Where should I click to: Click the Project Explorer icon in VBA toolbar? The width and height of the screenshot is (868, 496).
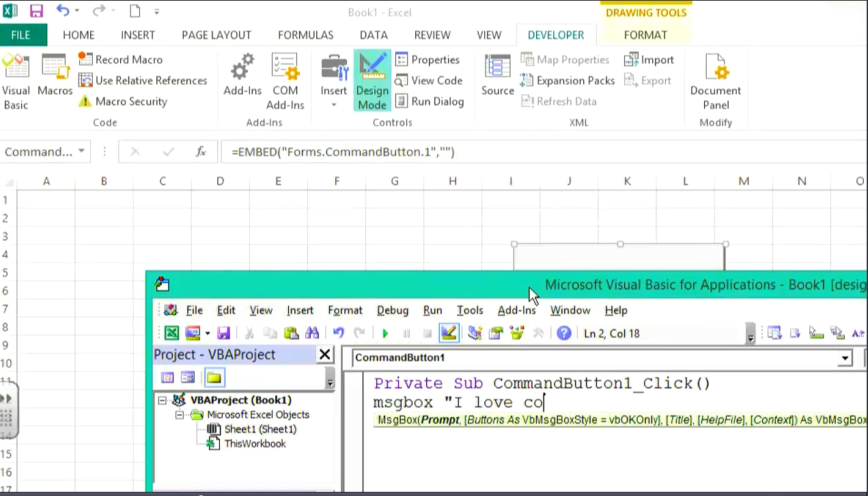pos(475,333)
